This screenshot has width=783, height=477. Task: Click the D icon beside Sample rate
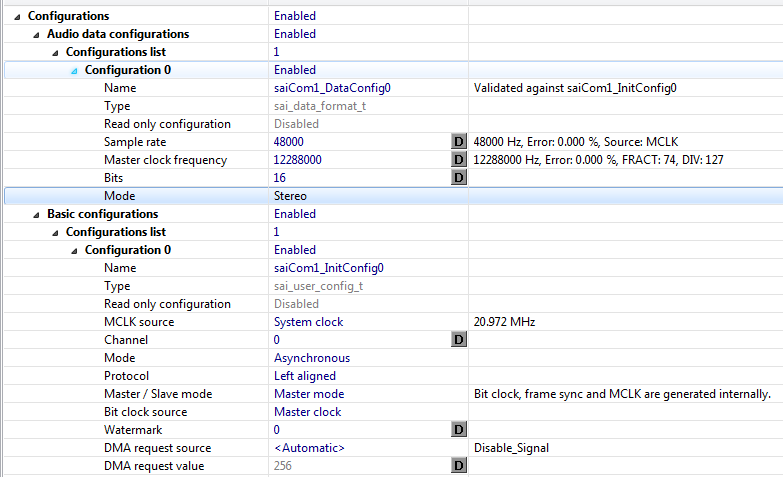(x=459, y=142)
